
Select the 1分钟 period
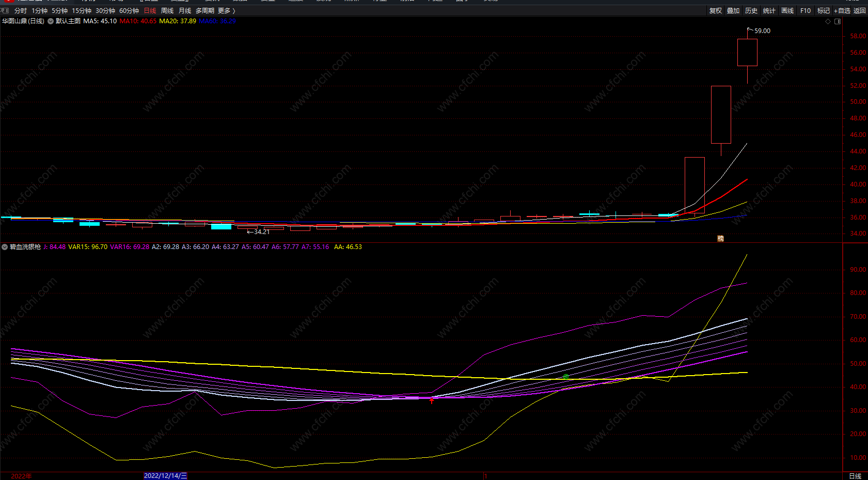click(39, 11)
